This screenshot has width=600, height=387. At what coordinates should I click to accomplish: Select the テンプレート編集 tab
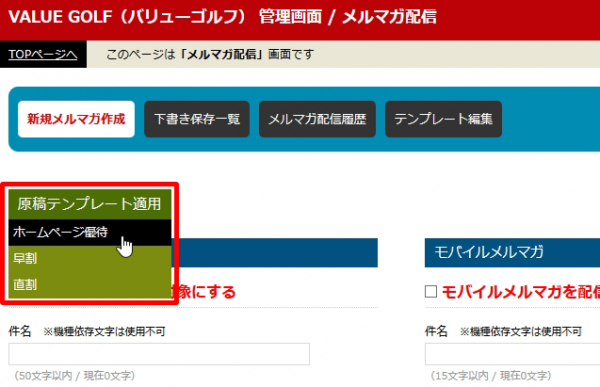[x=443, y=119]
